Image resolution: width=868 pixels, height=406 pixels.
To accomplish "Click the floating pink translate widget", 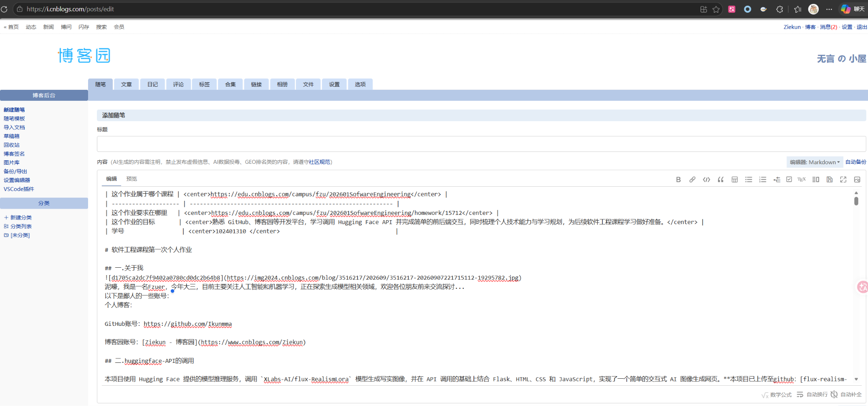I will click(862, 287).
